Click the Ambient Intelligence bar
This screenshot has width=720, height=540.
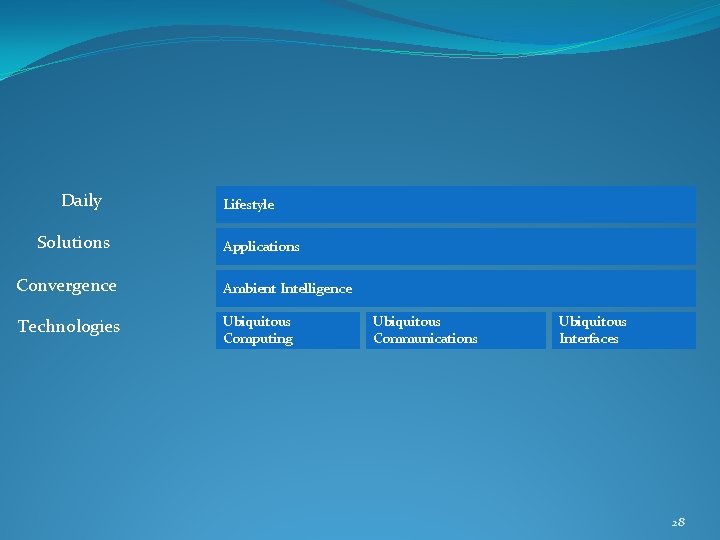pyautogui.click(x=456, y=288)
